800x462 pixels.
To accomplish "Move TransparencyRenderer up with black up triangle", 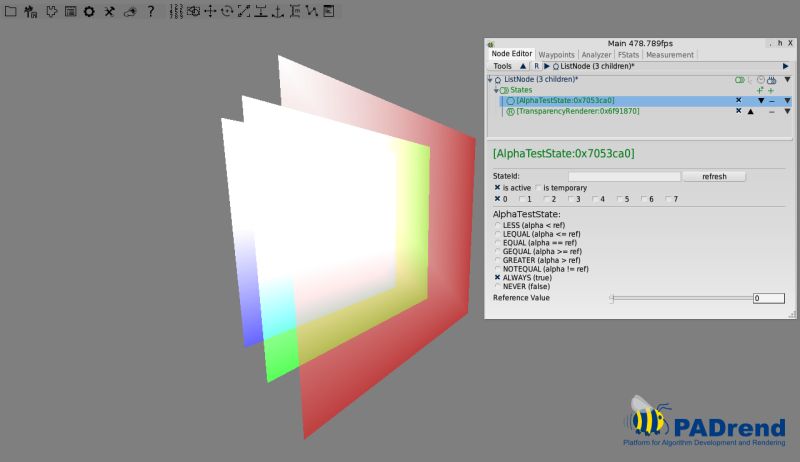I will 751,111.
